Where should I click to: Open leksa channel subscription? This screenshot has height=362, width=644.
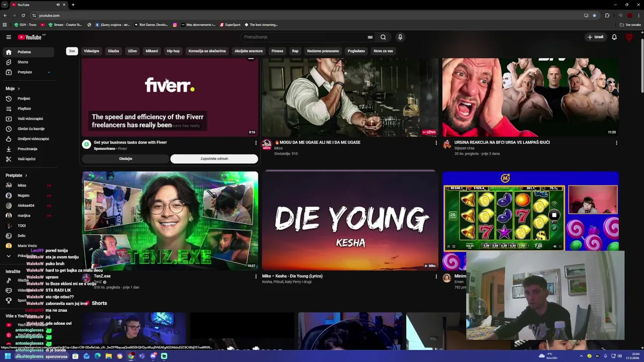(x=28, y=185)
